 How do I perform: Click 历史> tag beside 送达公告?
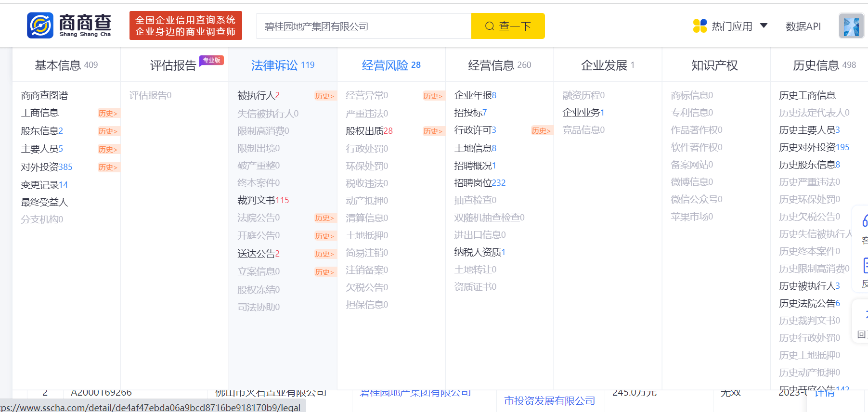tap(324, 254)
